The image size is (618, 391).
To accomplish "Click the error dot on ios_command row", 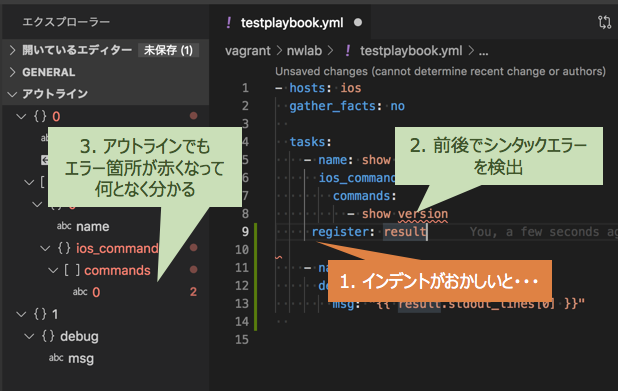I will 193,248.
